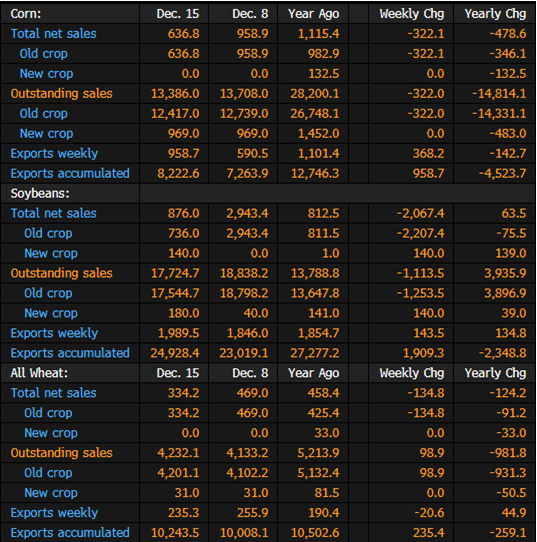This screenshot has height=542, width=537.
Task: Select Corn outstanding yearly change -14,814.1
Action: [x=499, y=94]
